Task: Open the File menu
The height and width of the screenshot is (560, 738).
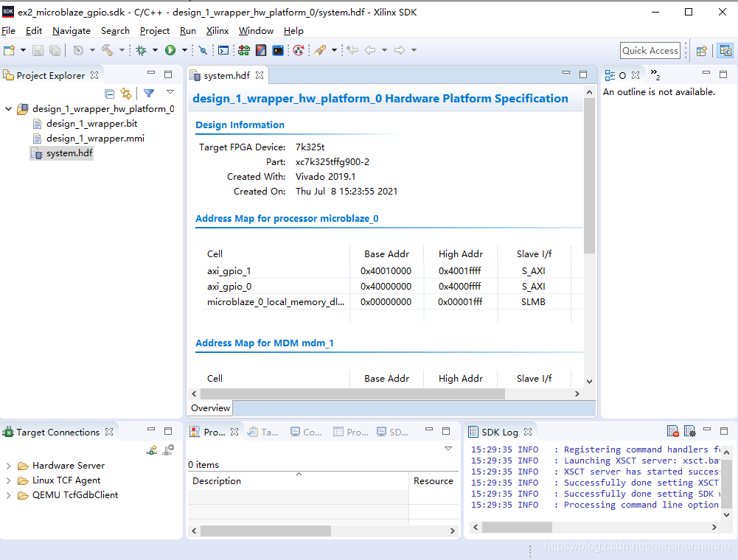Action: 8,31
